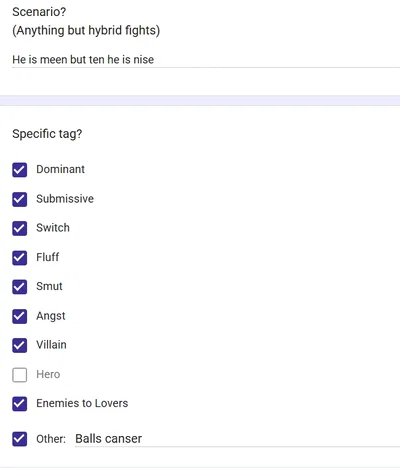Click the Scenario answer text field
This screenshot has height=468, width=400.
coord(206,60)
